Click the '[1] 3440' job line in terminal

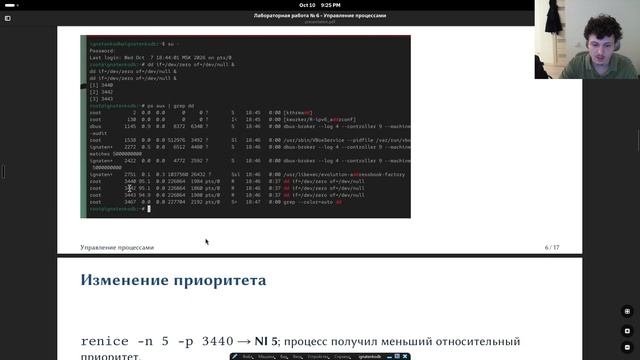101,85
